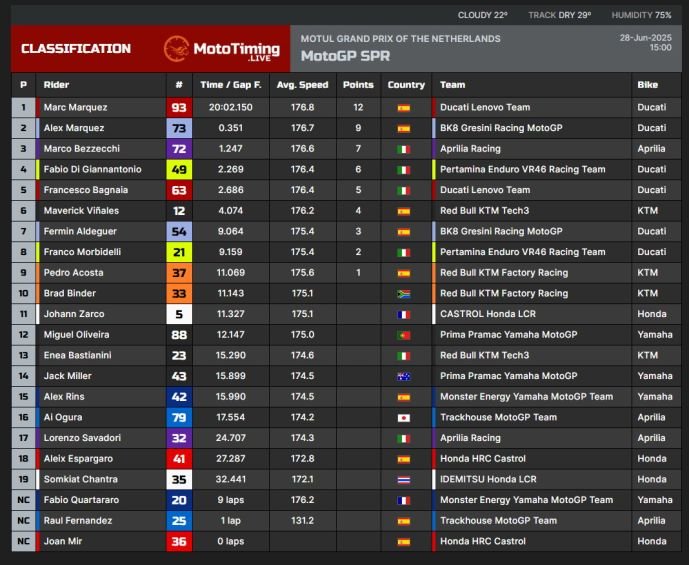The height and width of the screenshot is (565, 689).
Task: Click rider name Marc Marquez
Action: [x=75, y=108]
